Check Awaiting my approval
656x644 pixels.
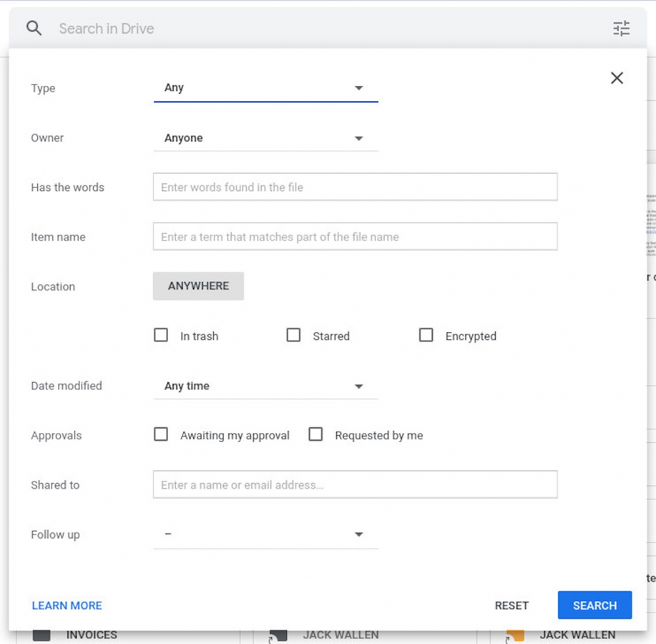coord(161,434)
